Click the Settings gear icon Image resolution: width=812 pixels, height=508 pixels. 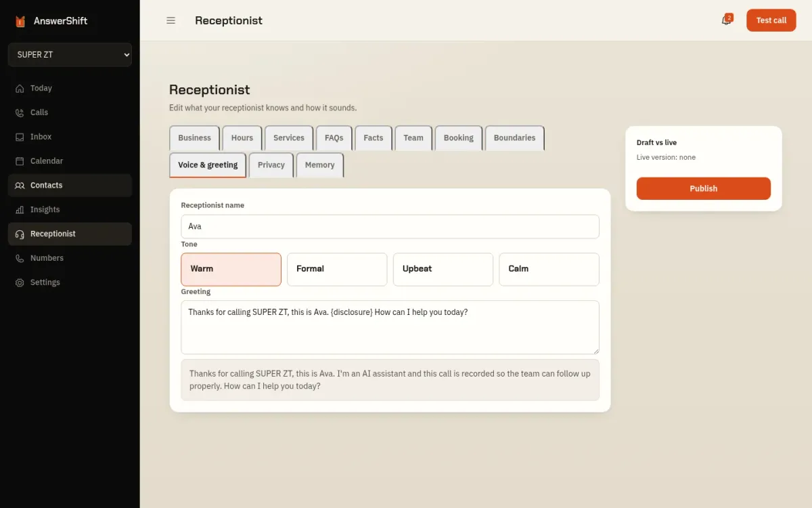[x=20, y=282]
